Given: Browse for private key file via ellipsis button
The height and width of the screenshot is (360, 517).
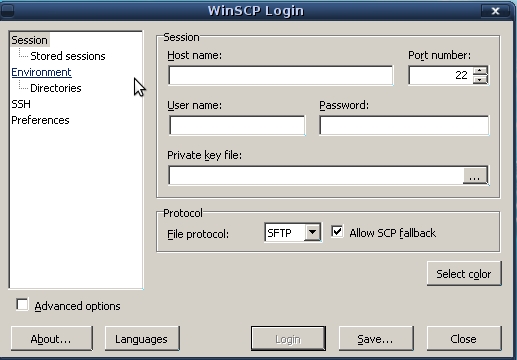Looking at the screenshot, I should (x=475, y=176).
